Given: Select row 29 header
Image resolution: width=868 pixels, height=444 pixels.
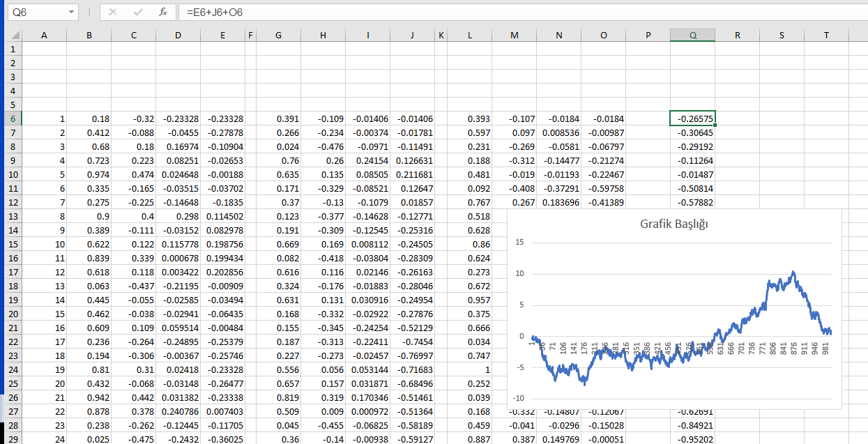Looking at the screenshot, I should [x=11, y=439].
